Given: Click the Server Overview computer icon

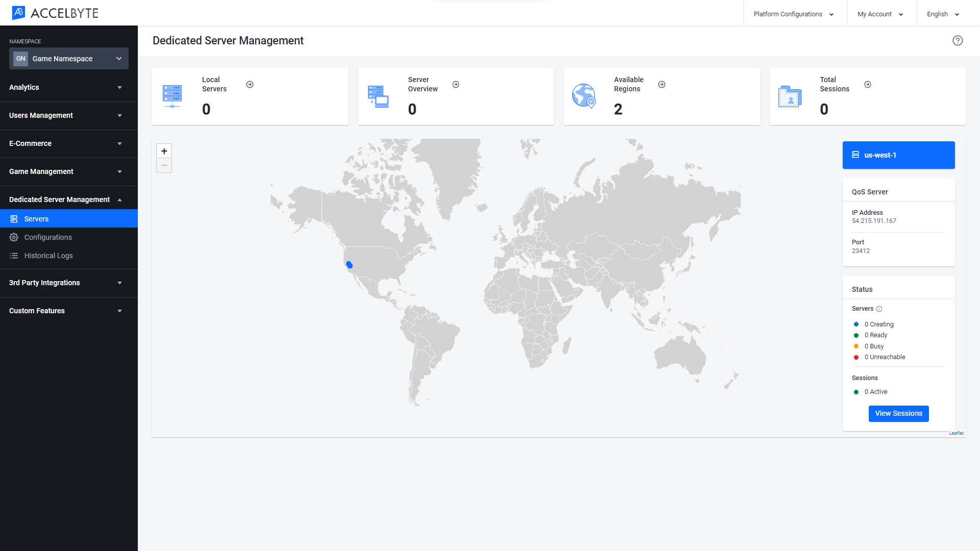Looking at the screenshot, I should [x=378, y=96].
